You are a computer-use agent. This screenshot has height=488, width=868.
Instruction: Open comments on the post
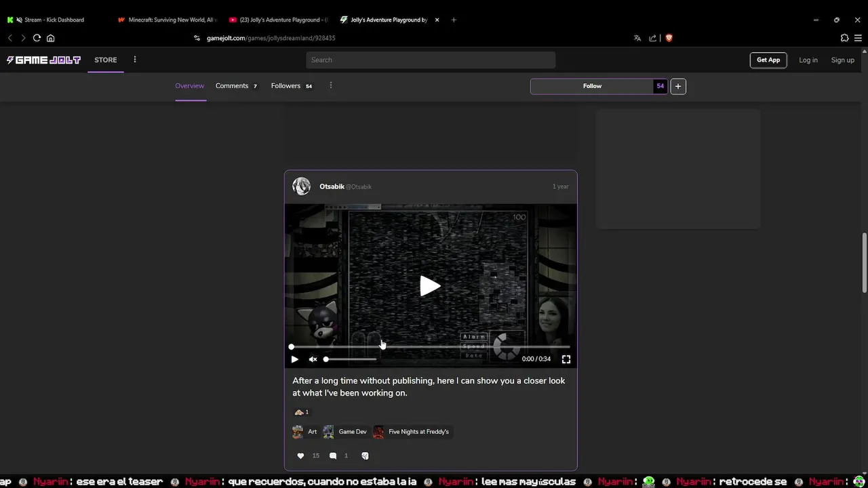pos(333,455)
